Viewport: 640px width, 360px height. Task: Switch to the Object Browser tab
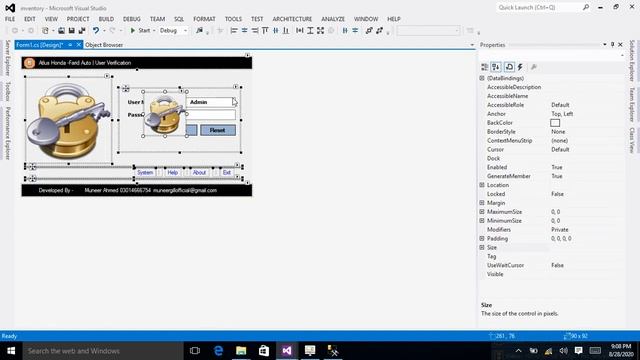(x=104, y=45)
